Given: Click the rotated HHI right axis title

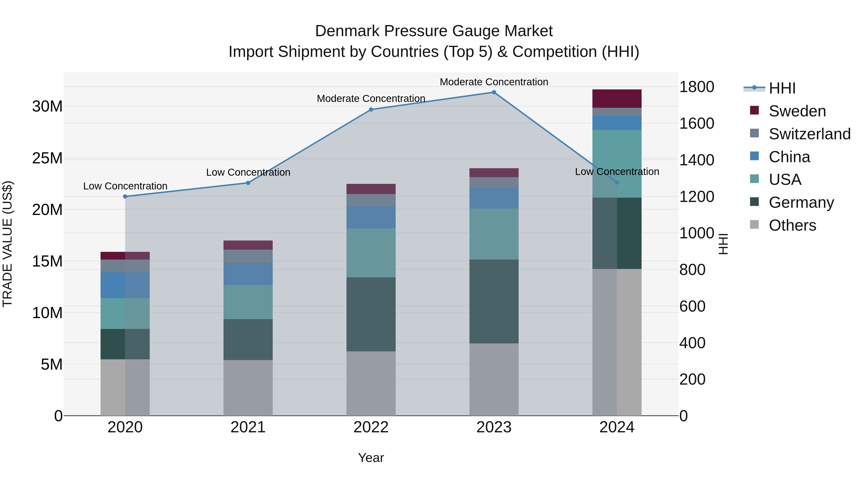Looking at the screenshot, I should point(723,244).
